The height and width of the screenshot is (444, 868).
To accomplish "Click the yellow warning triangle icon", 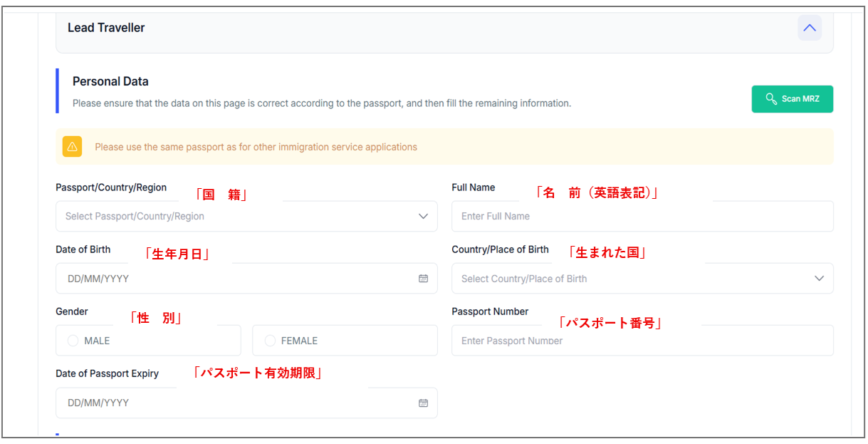I will 72,147.
